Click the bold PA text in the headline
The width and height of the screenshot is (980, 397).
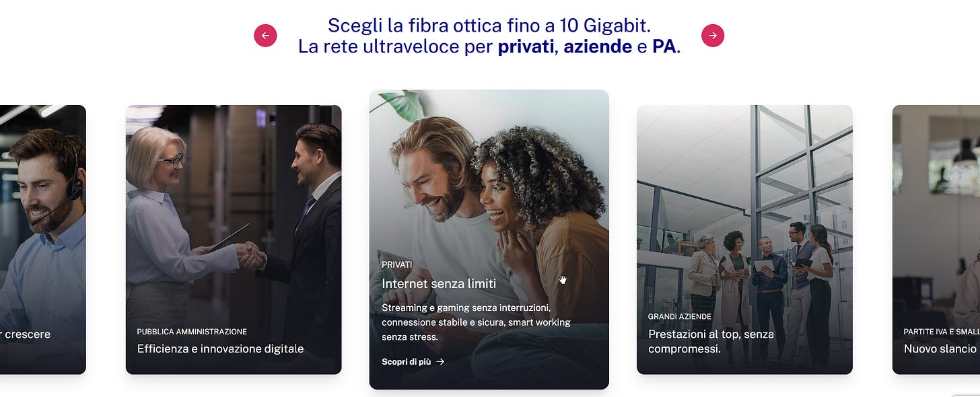point(664,48)
